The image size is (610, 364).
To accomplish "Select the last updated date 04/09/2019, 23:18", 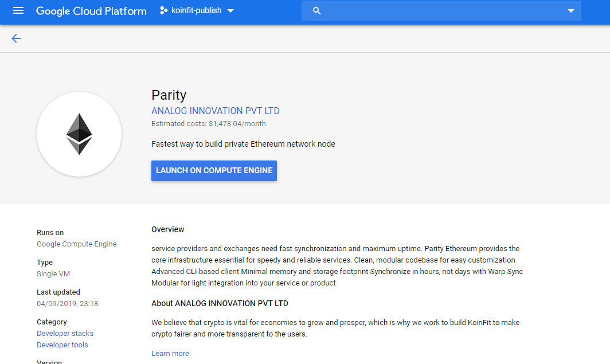I will (x=67, y=304).
